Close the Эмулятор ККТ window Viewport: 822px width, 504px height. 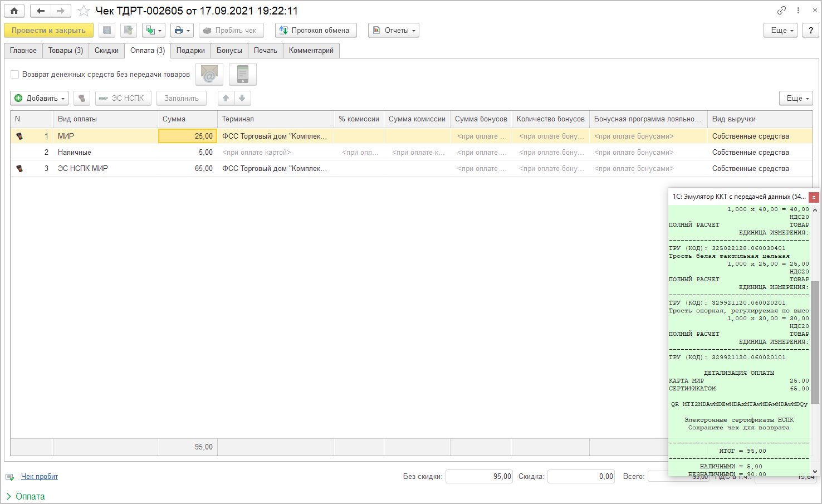click(814, 197)
